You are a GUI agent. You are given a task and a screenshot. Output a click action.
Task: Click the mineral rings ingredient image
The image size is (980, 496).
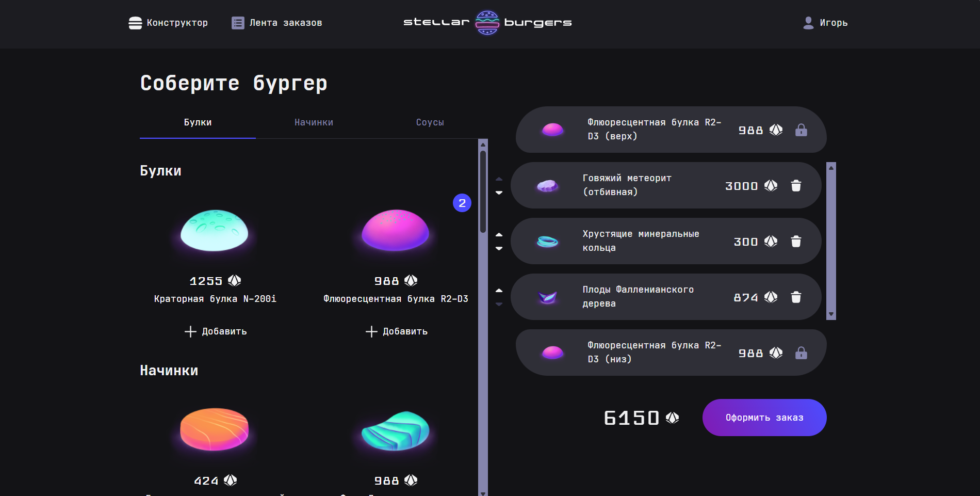click(x=547, y=242)
